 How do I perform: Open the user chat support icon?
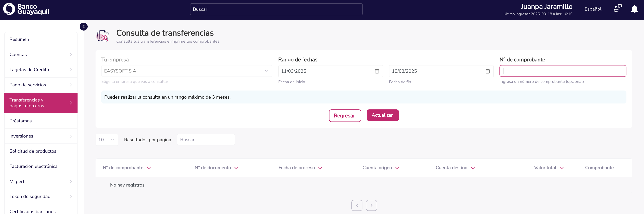click(x=617, y=9)
